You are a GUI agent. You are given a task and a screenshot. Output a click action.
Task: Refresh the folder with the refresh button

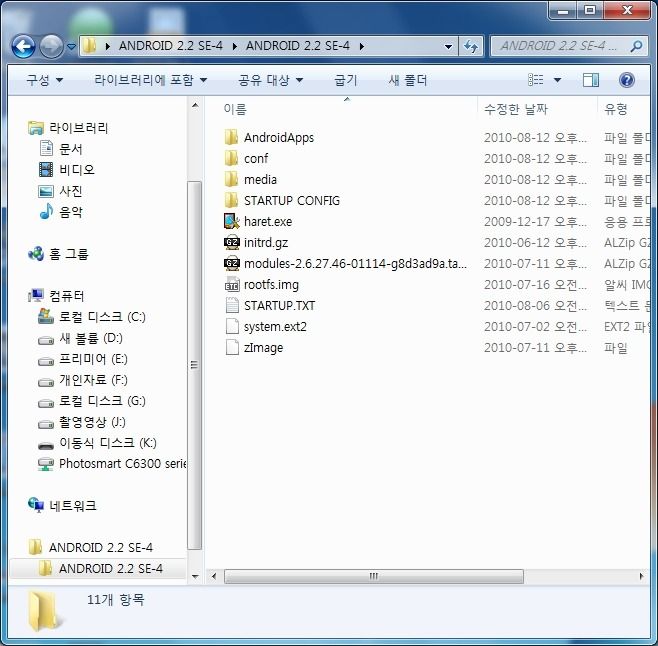pyautogui.click(x=471, y=46)
